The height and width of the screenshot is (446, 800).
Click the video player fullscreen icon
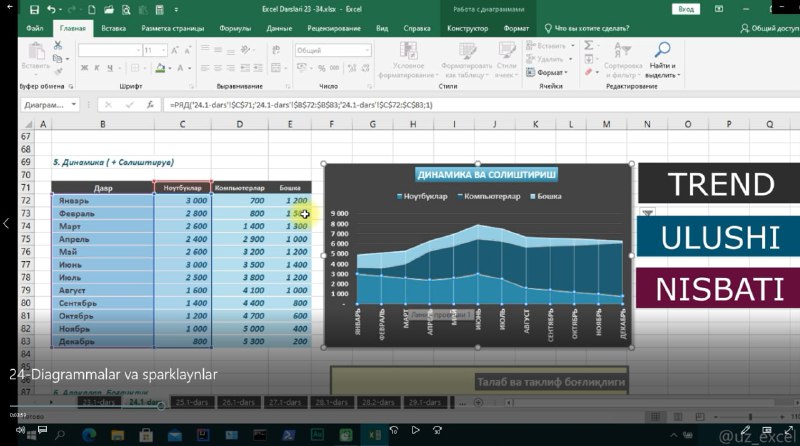click(789, 430)
